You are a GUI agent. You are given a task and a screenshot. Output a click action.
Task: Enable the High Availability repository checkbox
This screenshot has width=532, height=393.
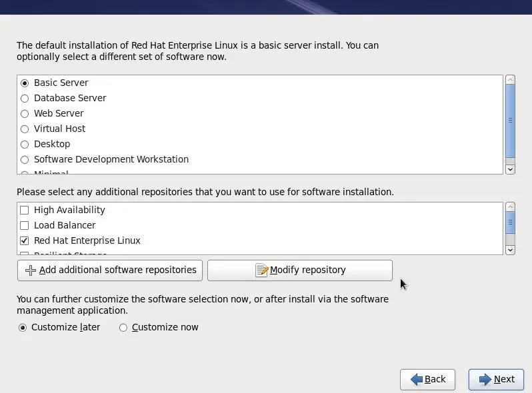25,210
